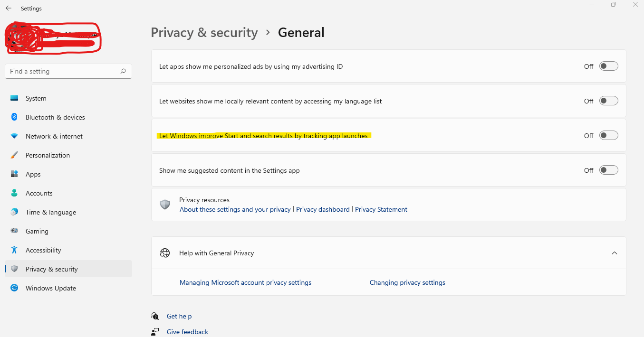Open the Privacy dashboard link
This screenshot has width=644, height=337.
point(323,209)
